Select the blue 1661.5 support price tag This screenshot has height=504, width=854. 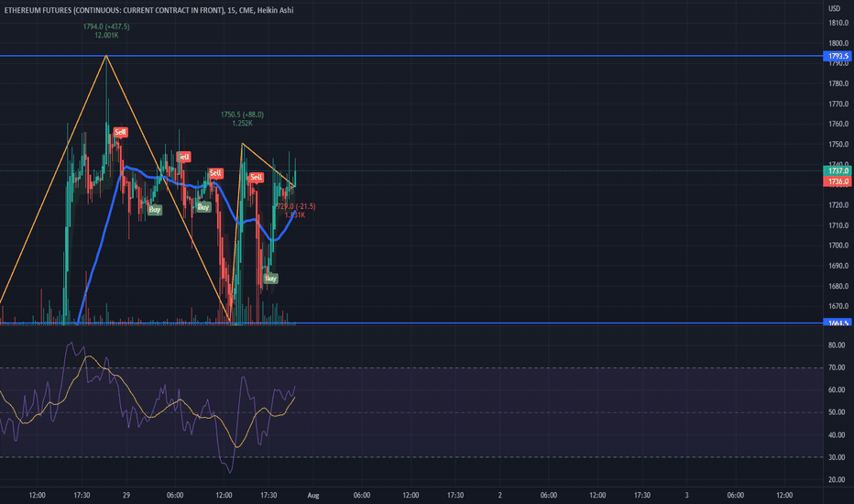838,323
